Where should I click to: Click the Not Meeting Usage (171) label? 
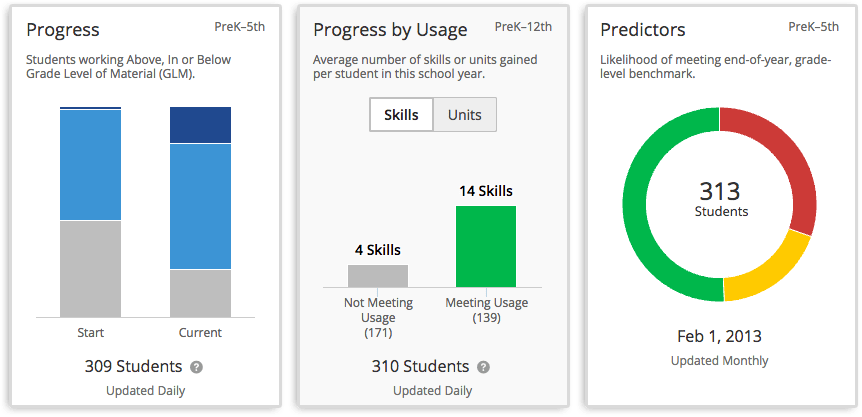click(378, 317)
